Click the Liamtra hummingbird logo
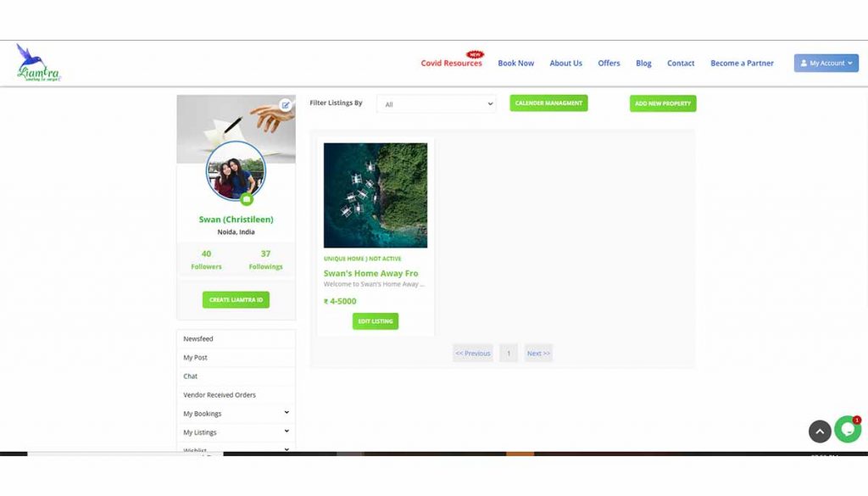This screenshot has height=496, width=868. [38, 63]
